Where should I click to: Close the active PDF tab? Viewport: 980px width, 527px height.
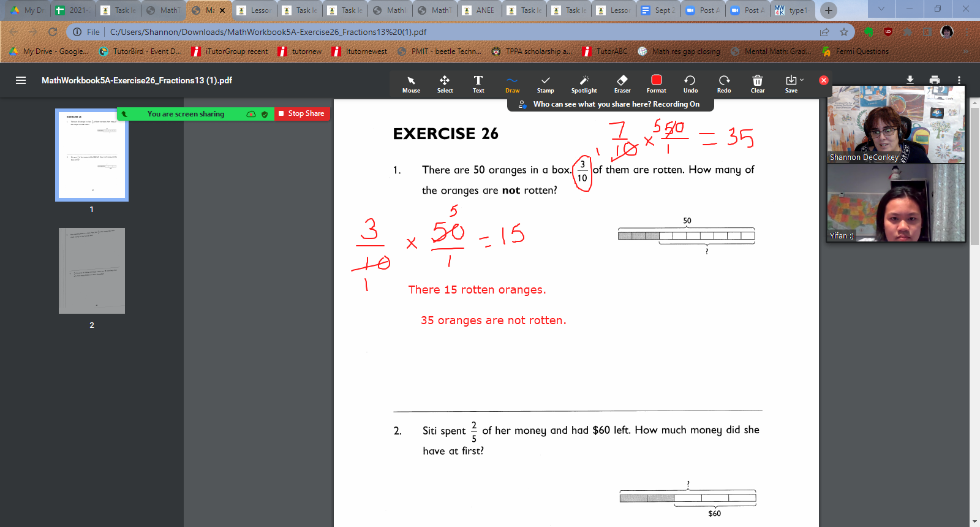pyautogui.click(x=222, y=10)
